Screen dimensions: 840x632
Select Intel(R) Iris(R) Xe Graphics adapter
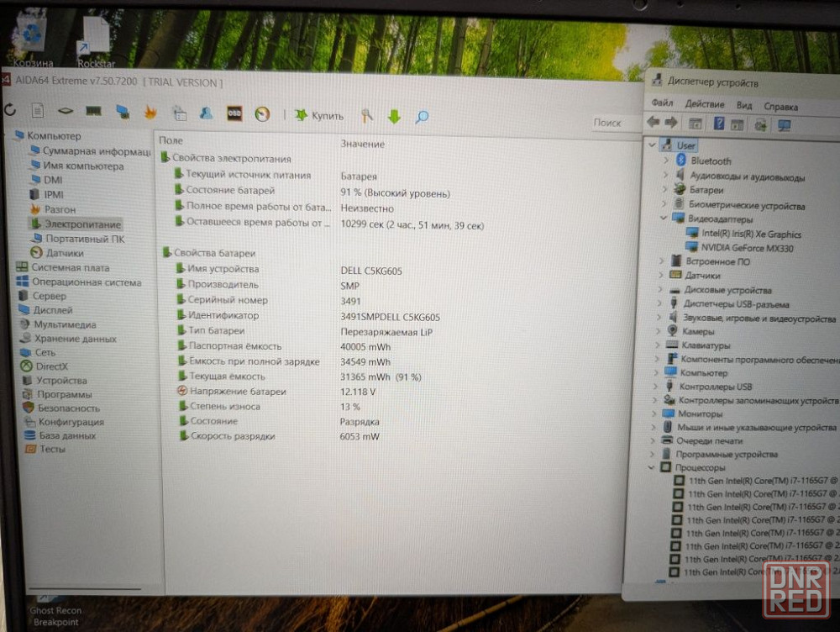point(744,234)
